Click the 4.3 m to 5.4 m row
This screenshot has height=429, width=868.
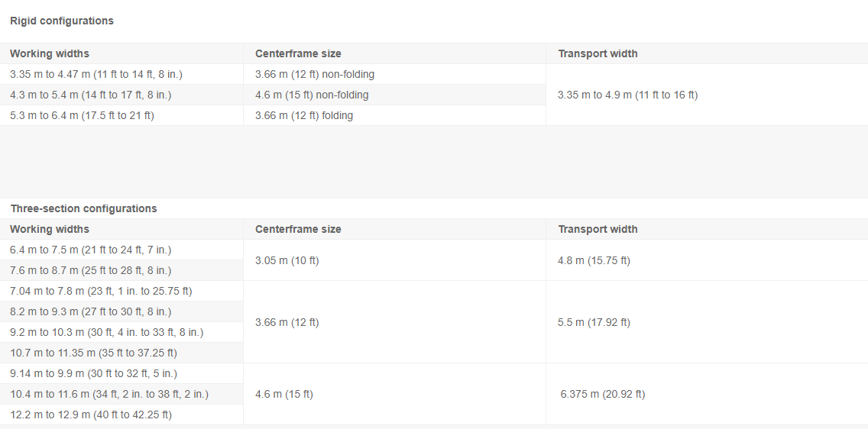point(90,95)
